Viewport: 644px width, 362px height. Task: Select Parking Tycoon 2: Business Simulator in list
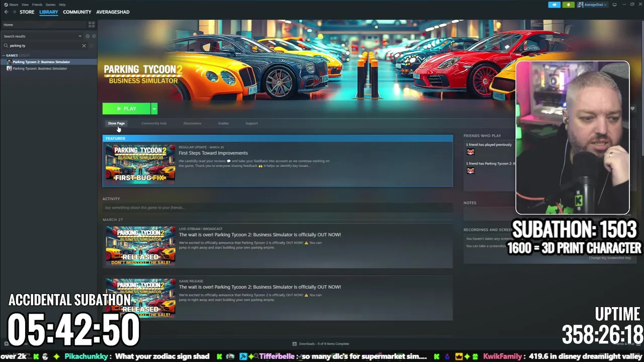pos(48,62)
